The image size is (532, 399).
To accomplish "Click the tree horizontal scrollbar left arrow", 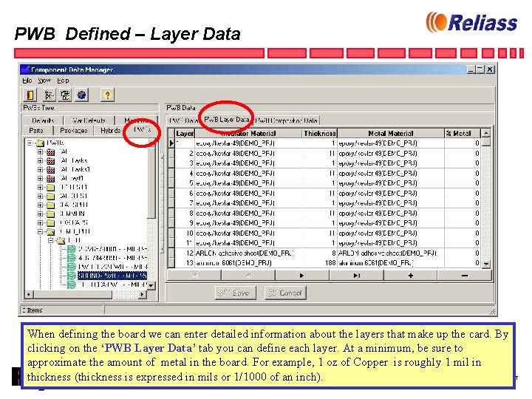I will coord(29,295).
